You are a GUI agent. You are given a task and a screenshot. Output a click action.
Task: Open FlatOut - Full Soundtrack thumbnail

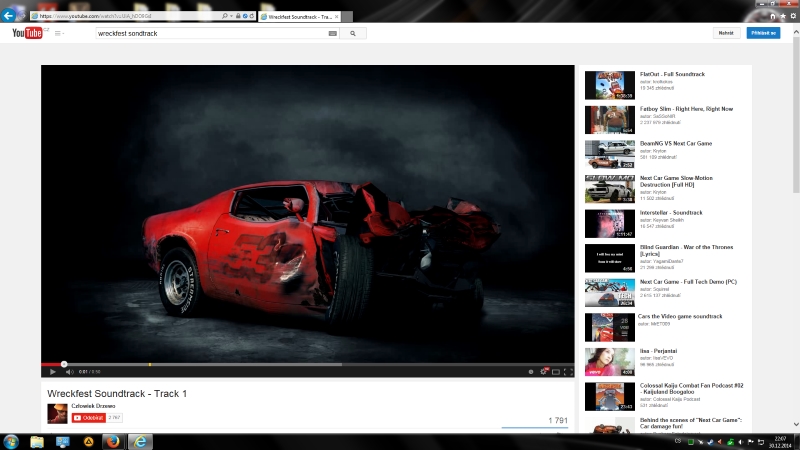pos(610,85)
